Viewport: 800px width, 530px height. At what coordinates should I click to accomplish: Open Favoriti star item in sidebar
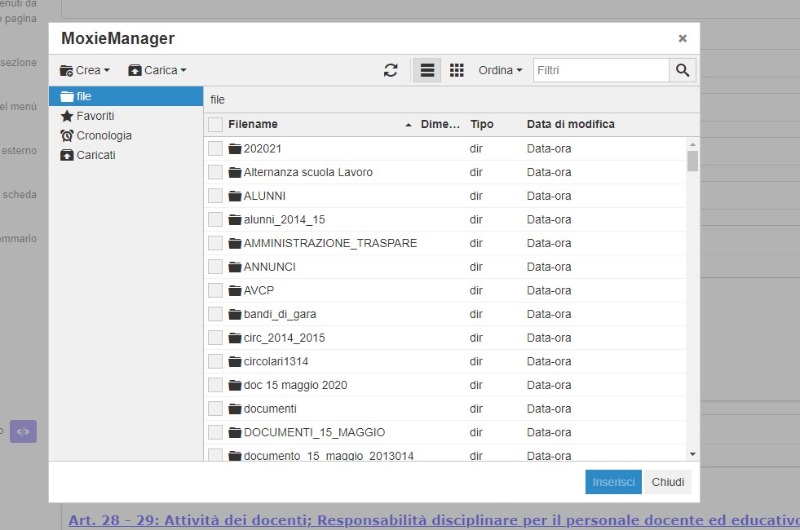pyautogui.click(x=87, y=116)
